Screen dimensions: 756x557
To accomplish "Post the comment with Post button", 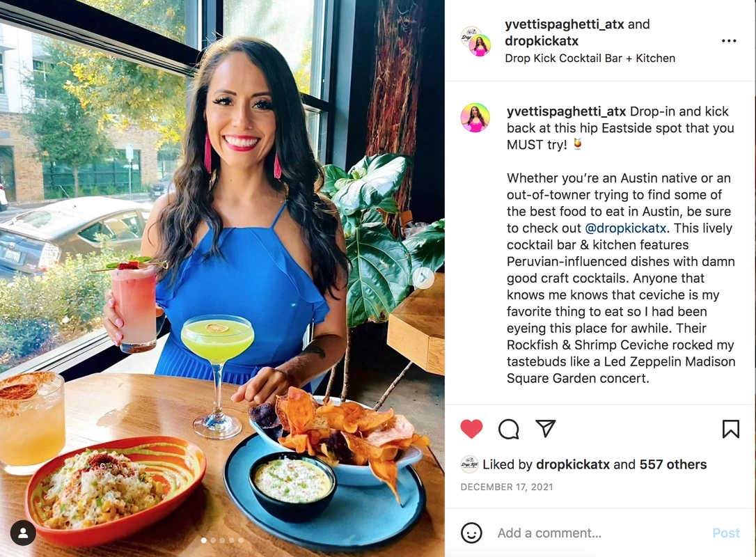I will (725, 533).
